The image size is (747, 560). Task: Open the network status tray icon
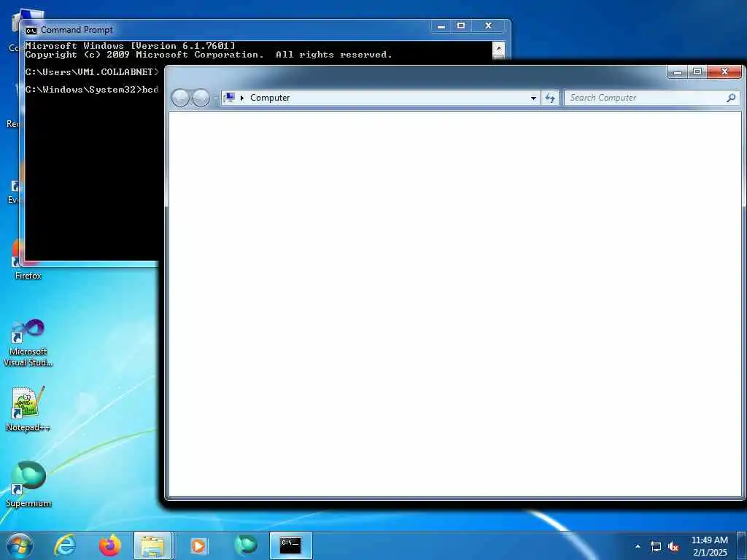(656, 547)
